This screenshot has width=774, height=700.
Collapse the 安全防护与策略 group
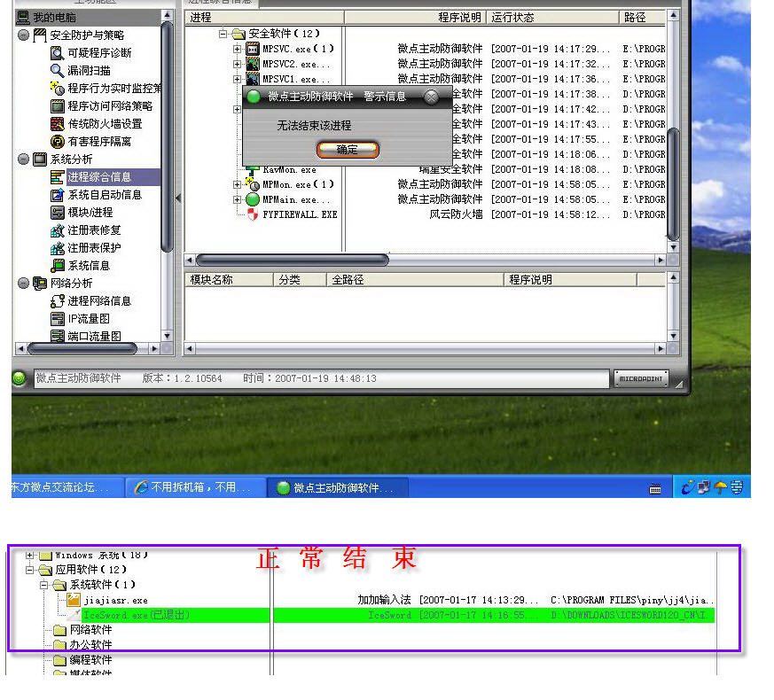(x=23, y=35)
